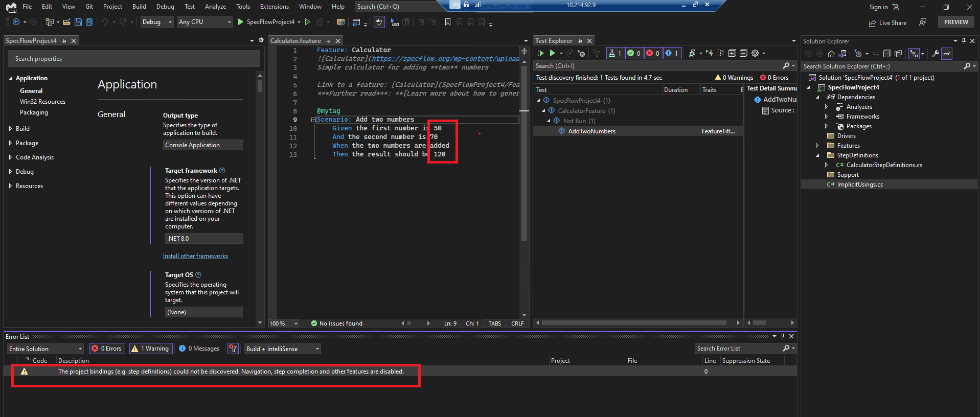Viewport: 980px width, 417px height.
Task: Click the Undo arrow in main toolbar
Action: pos(104,22)
